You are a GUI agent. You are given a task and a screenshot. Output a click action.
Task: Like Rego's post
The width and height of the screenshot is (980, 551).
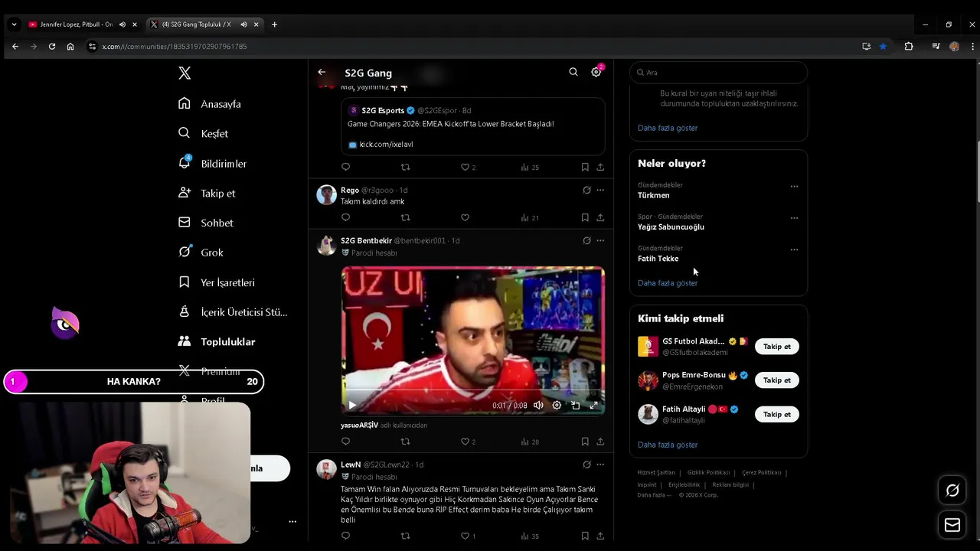coord(465,217)
